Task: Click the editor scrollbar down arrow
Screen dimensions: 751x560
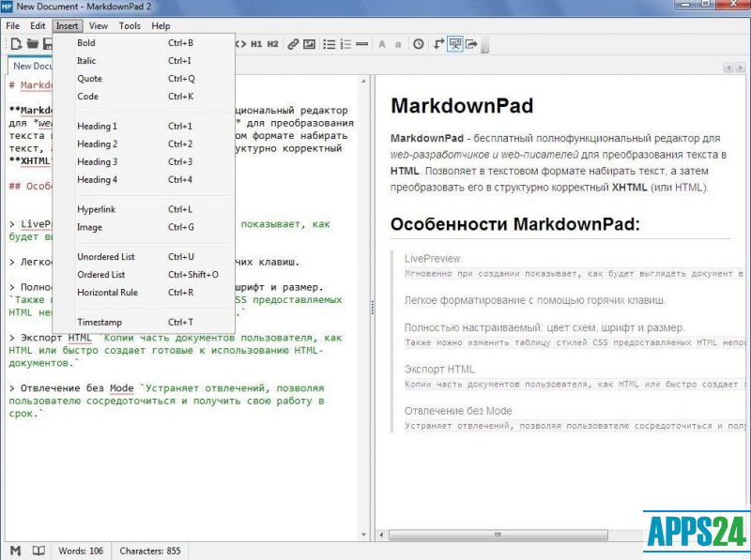Action: tap(363, 534)
